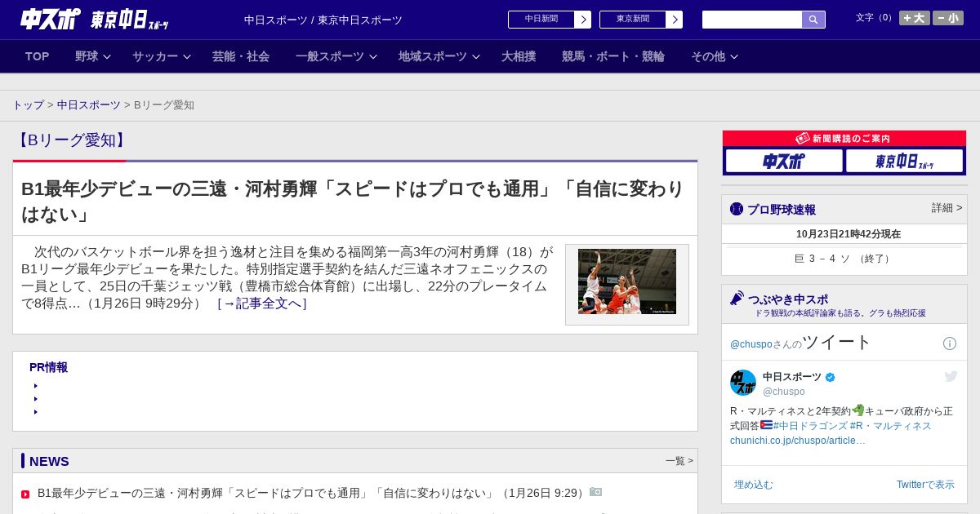Click the 中スポ logo in the header
The height and width of the screenshot is (514, 980).
pyautogui.click(x=51, y=19)
